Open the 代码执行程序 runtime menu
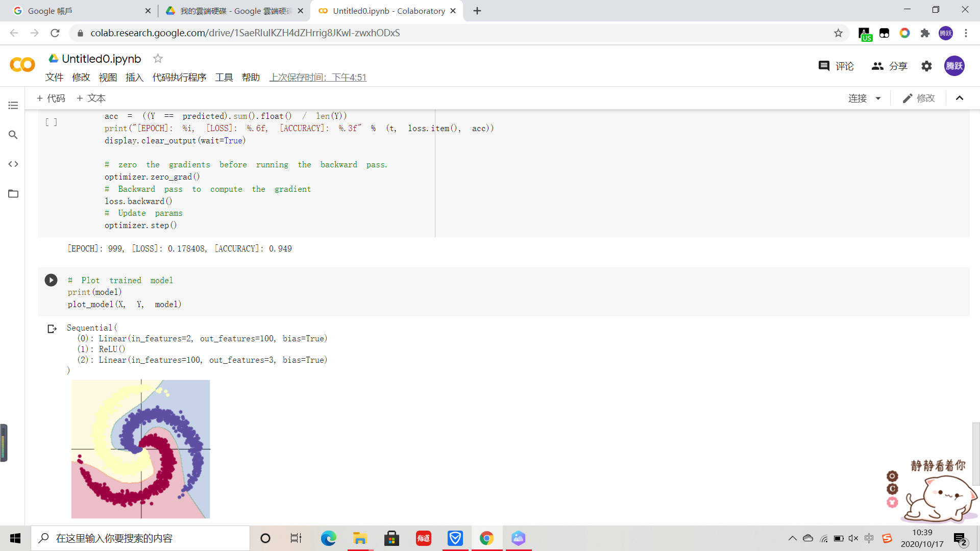Image resolution: width=980 pixels, height=551 pixels. pos(179,78)
